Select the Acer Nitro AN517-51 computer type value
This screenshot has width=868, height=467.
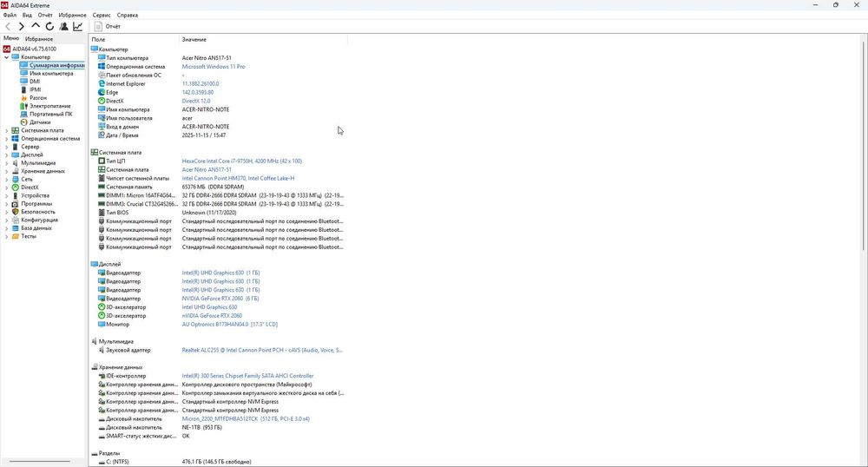[x=207, y=58]
